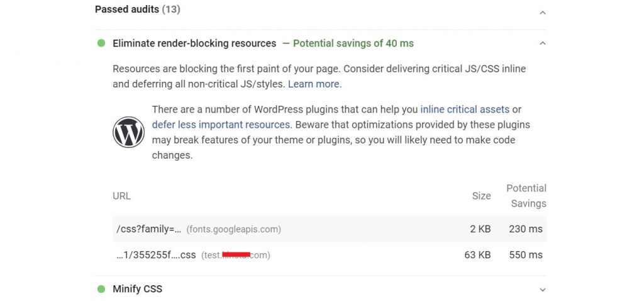
Task: Follow the inline critical assets link
Action: pos(465,109)
